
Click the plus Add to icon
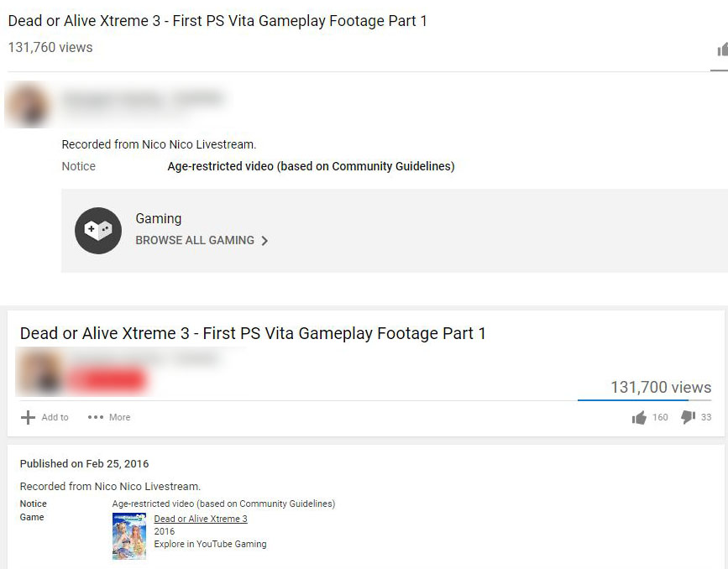pyautogui.click(x=28, y=417)
